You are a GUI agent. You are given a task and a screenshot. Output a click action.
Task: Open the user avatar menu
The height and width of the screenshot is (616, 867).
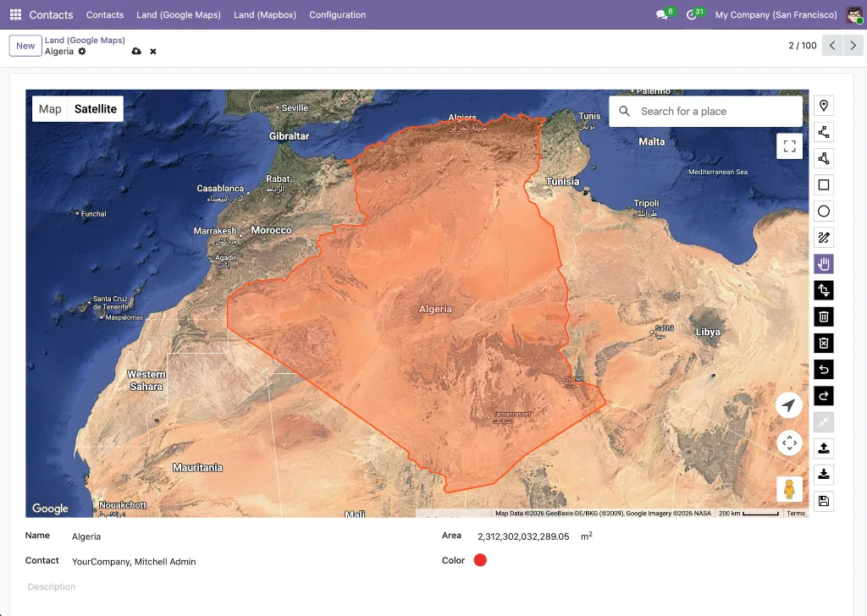tap(854, 15)
